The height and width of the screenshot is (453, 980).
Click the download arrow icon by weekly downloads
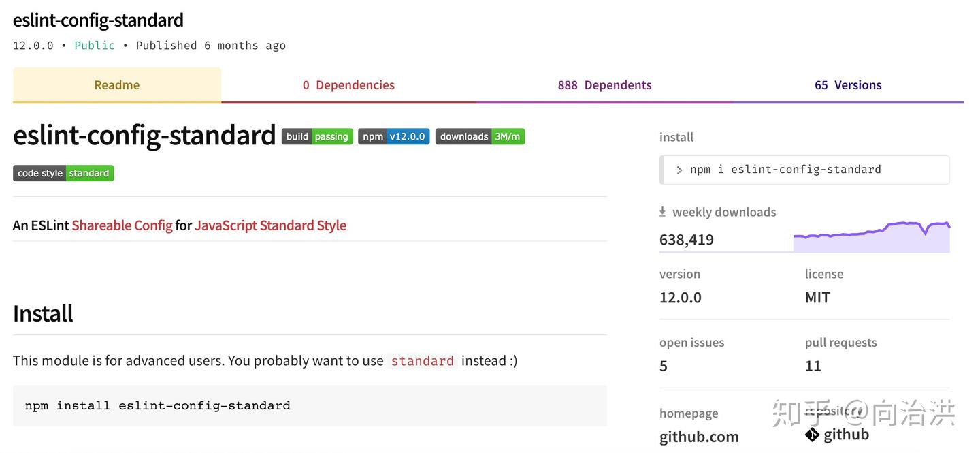(662, 212)
